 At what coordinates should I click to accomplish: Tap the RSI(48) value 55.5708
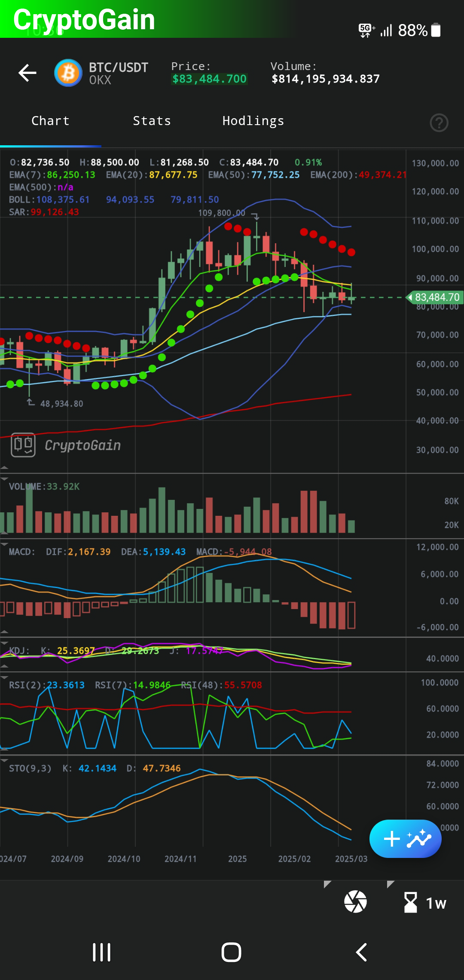[243, 685]
